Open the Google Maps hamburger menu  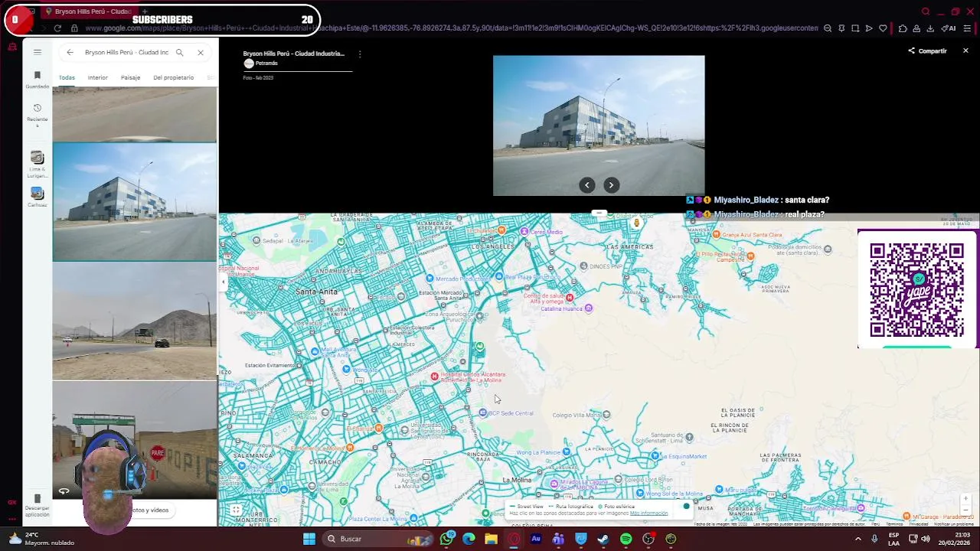click(37, 52)
